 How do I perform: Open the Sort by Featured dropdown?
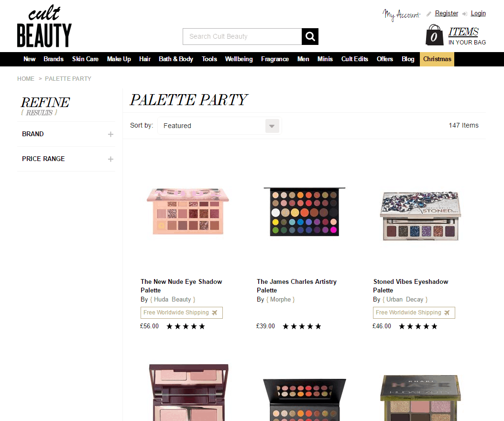(219, 126)
